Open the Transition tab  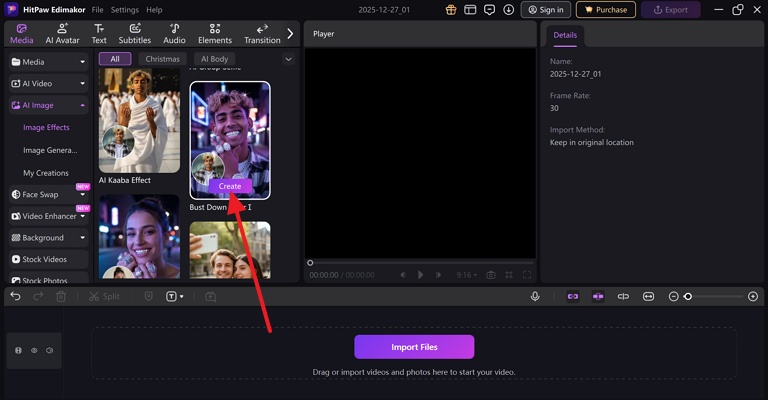pyautogui.click(x=262, y=34)
